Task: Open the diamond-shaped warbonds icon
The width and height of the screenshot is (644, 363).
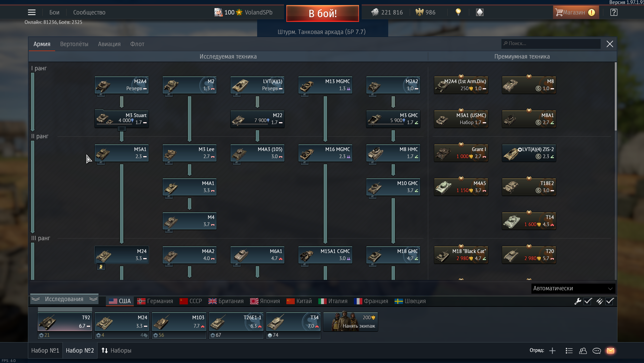Action: coord(480,12)
